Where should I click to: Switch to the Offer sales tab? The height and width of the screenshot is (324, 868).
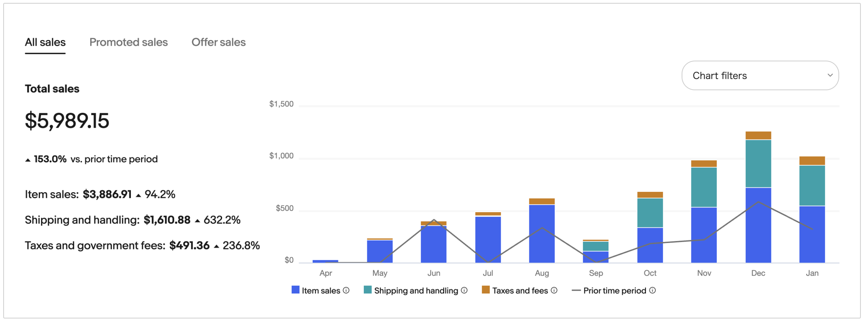(218, 42)
